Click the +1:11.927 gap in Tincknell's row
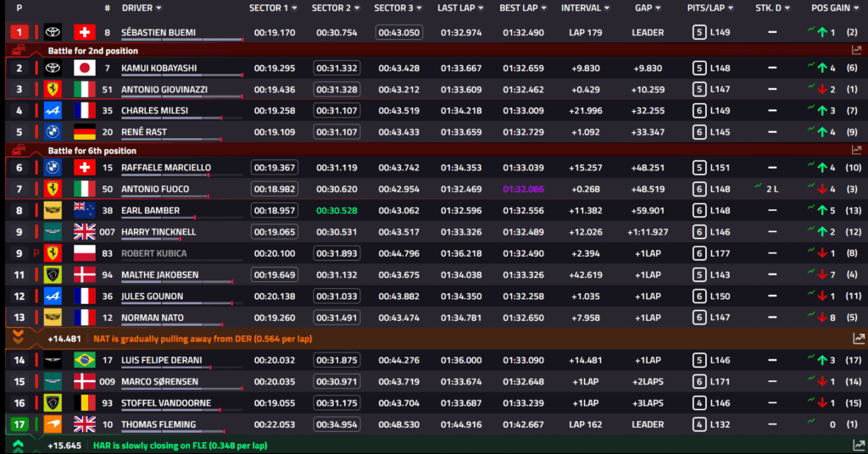Viewport: 868px width, 454px height. (648, 232)
